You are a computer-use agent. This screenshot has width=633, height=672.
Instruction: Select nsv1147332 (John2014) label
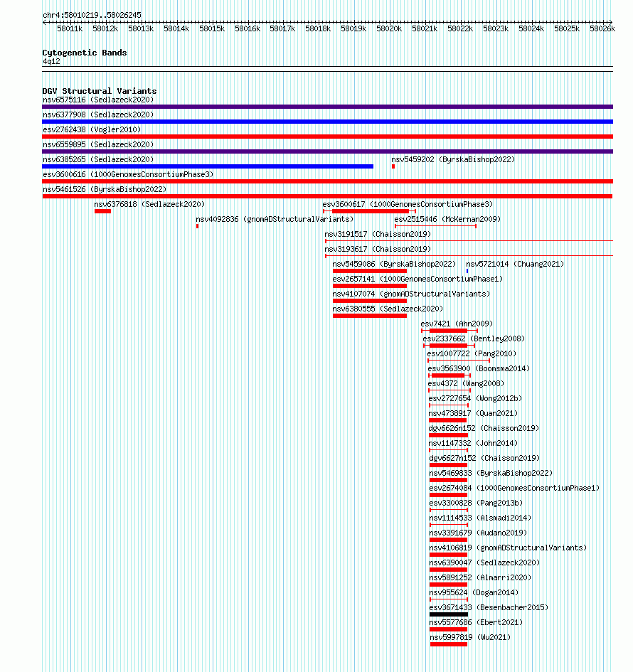click(473, 444)
